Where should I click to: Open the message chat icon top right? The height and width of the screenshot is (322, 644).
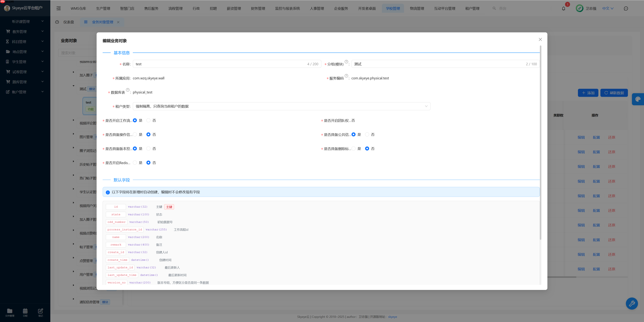(626, 8)
